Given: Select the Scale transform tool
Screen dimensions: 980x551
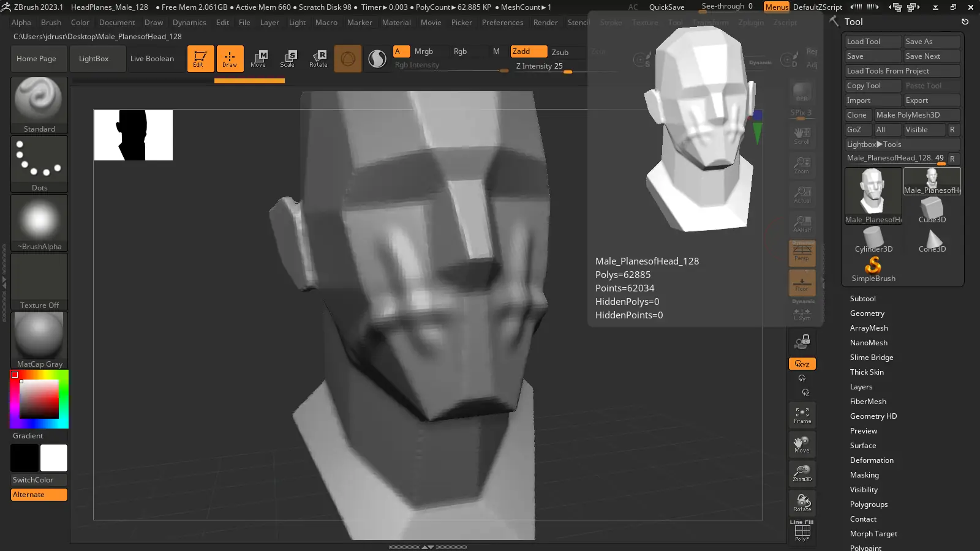Looking at the screenshot, I should tap(287, 58).
